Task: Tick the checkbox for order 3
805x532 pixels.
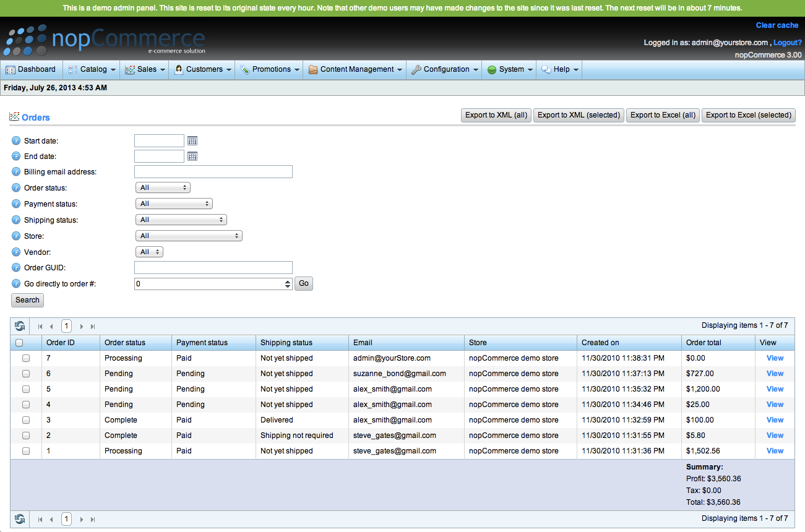Action: (x=26, y=420)
